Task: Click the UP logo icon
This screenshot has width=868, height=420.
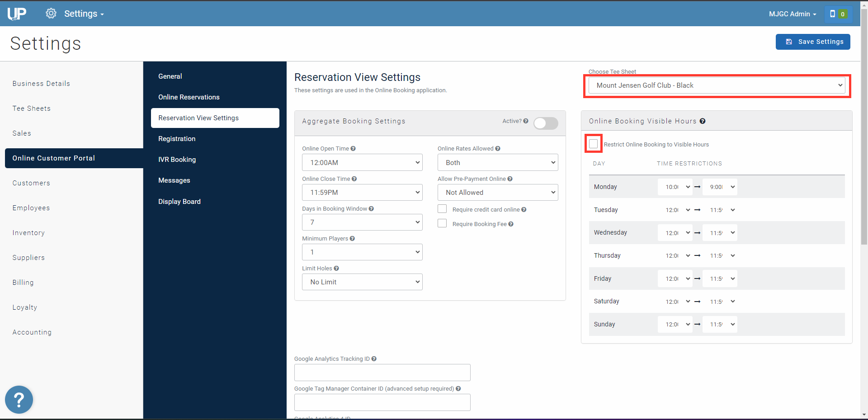Action: point(17,14)
